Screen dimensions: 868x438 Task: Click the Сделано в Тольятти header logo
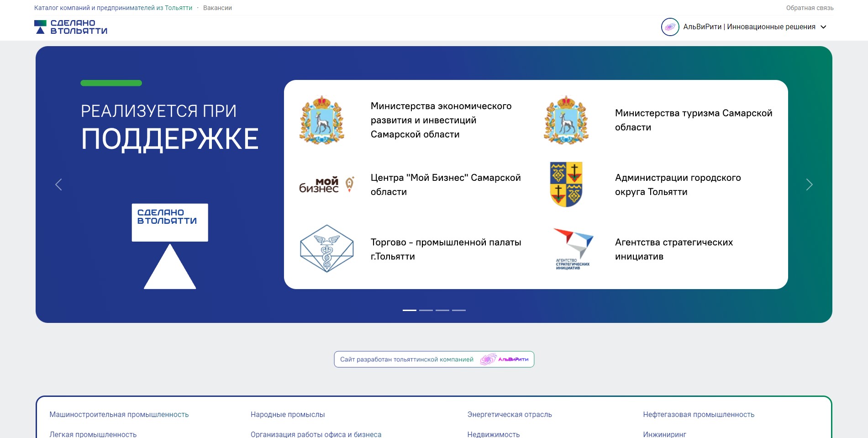point(71,27)
